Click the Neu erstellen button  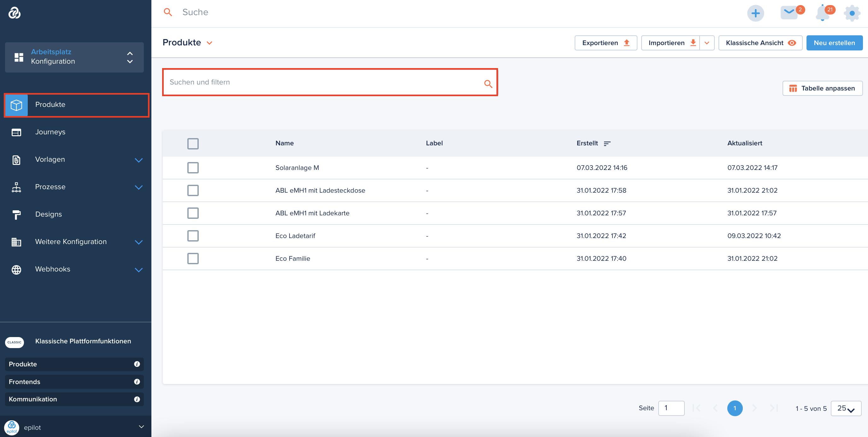click(834, 43)
